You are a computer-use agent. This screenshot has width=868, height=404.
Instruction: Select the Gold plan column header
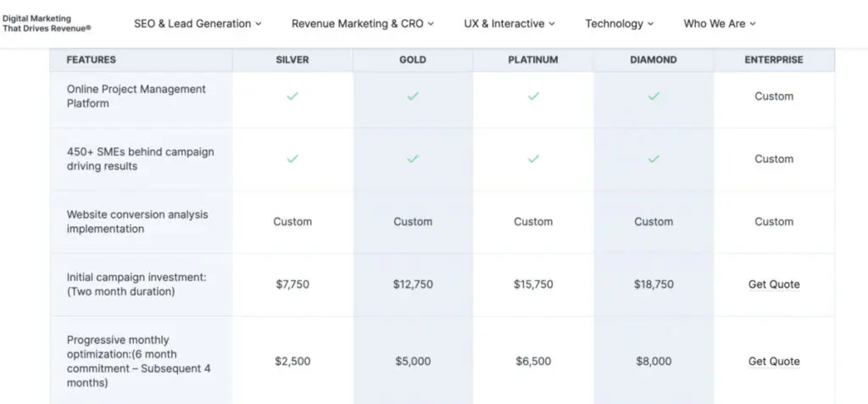(x=413, y=60)
